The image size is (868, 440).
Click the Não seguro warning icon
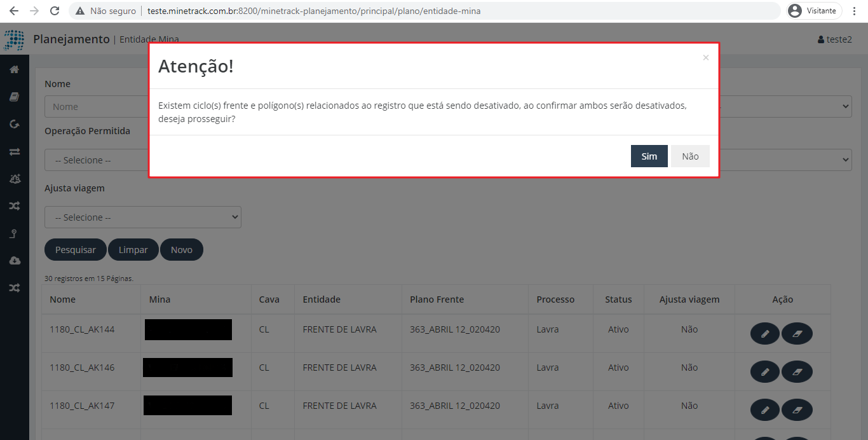(80, 11)
